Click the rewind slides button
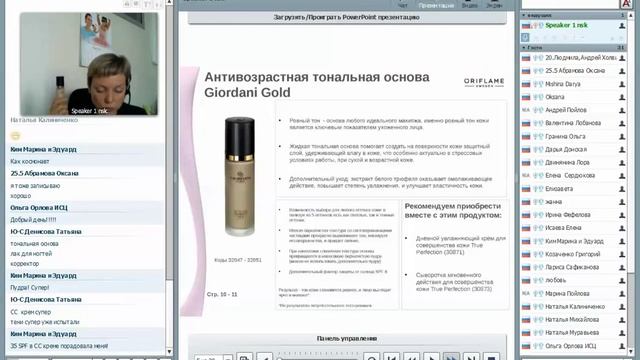 click(411, 357)
